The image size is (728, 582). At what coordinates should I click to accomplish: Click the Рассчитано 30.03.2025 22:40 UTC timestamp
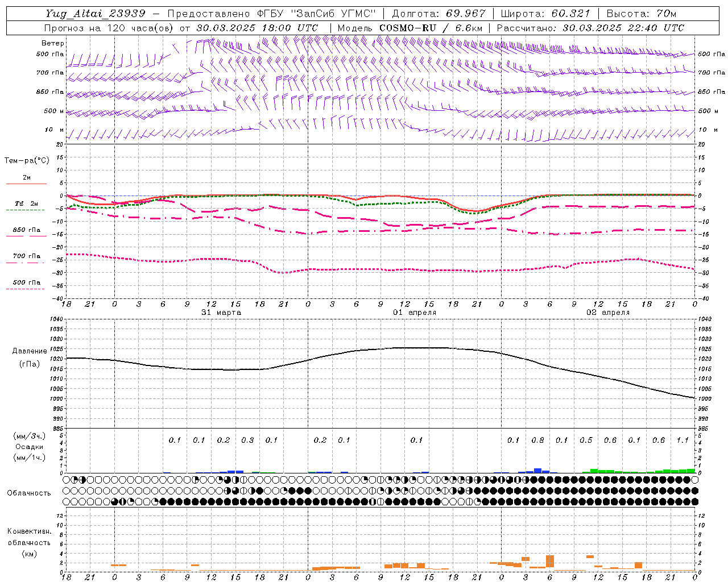pyautogui.click(x=590, y=28)
